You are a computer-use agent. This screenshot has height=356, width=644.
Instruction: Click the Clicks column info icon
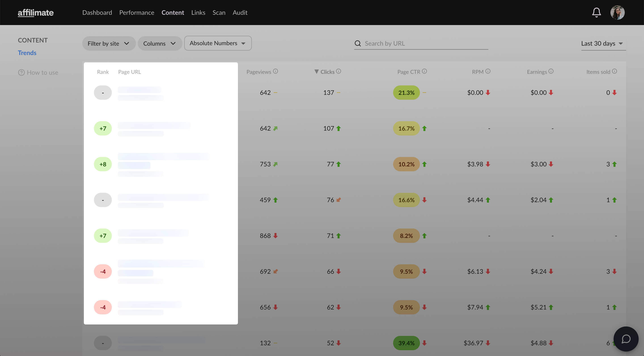339,71
